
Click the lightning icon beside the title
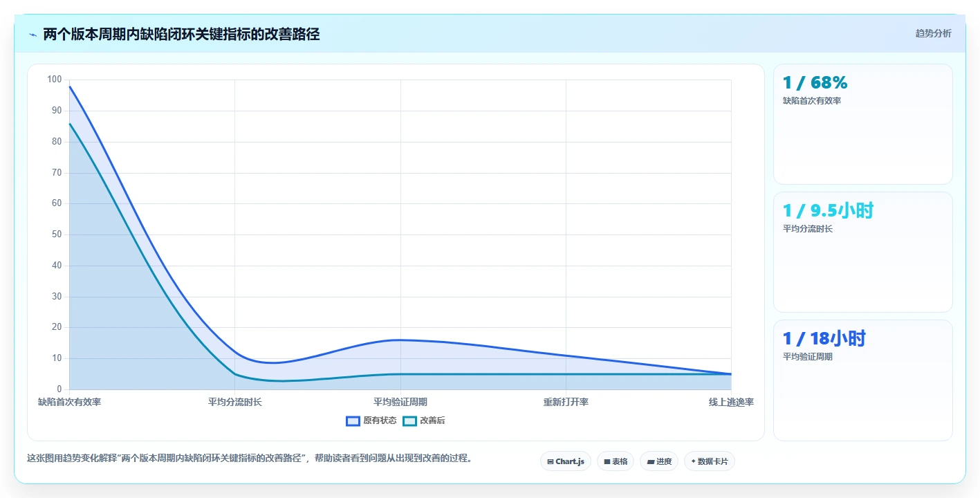click(x=33, y=35)
